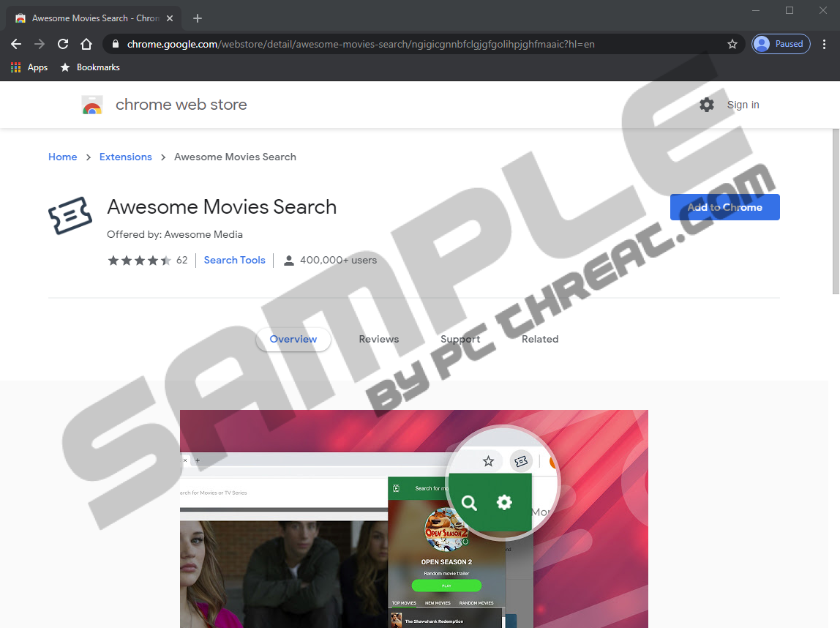Open the Search Tools category link
Screen dimensions: 840x628
click(x=235, y=261)
